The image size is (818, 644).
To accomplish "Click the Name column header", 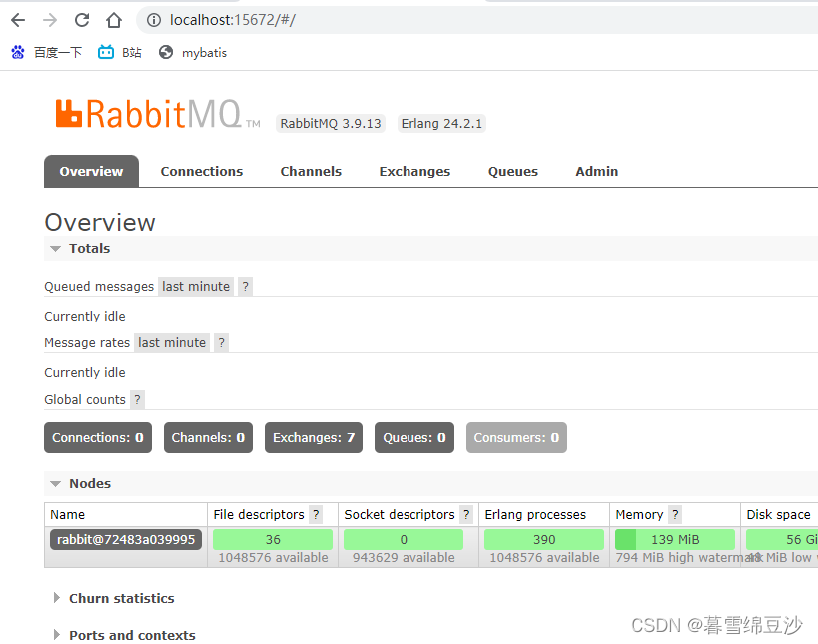I will pos(67,514).
